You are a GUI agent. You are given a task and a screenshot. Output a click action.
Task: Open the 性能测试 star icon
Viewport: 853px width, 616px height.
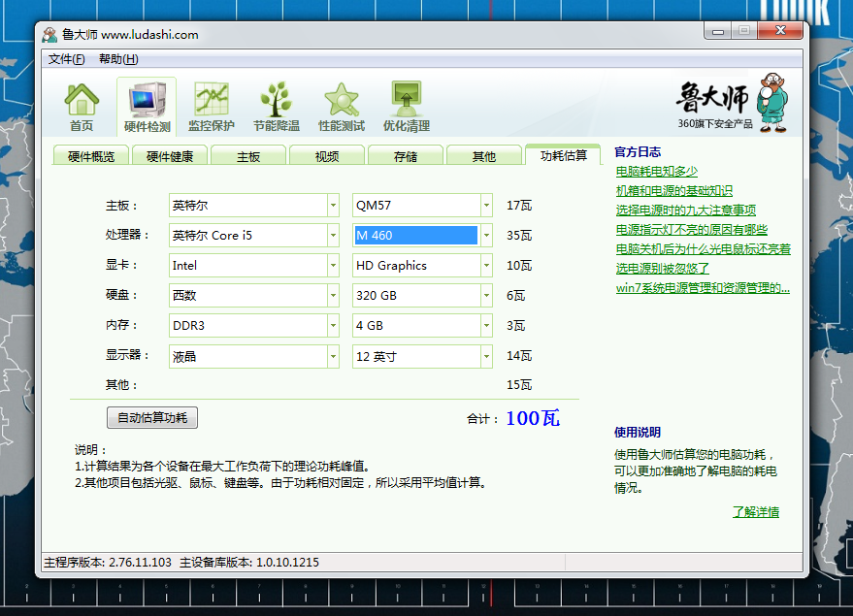(342, 108)
